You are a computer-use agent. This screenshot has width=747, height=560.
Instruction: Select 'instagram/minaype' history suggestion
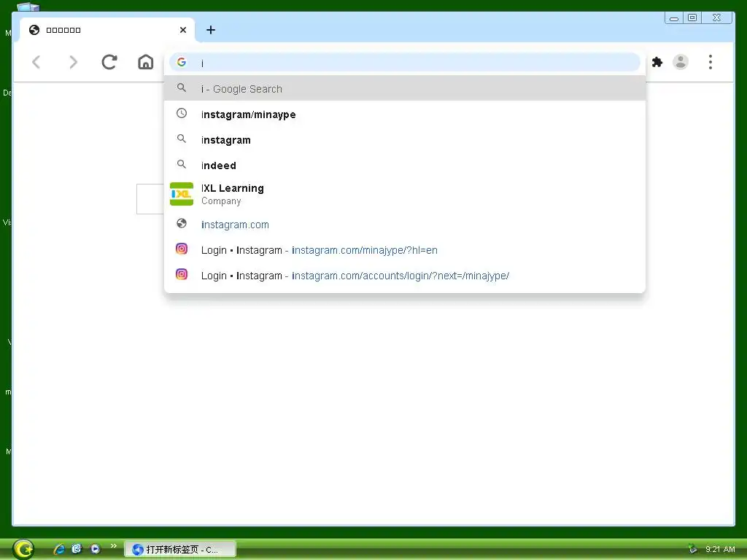click(x=404, y=114)
